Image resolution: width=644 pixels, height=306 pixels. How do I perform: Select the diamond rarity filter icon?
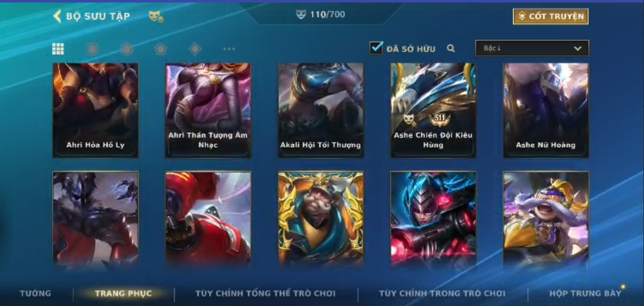195,49
